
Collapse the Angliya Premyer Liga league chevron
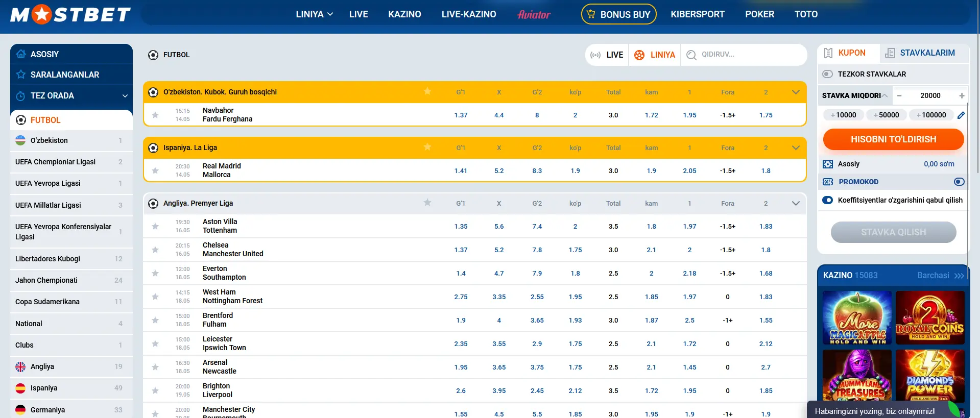(x=795, y=203)
